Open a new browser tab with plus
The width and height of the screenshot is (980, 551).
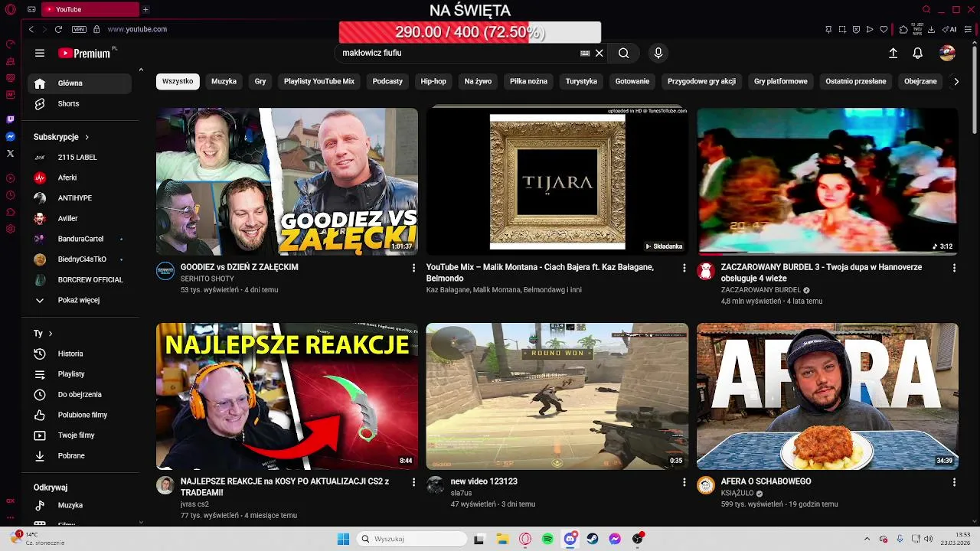[145, 9]
